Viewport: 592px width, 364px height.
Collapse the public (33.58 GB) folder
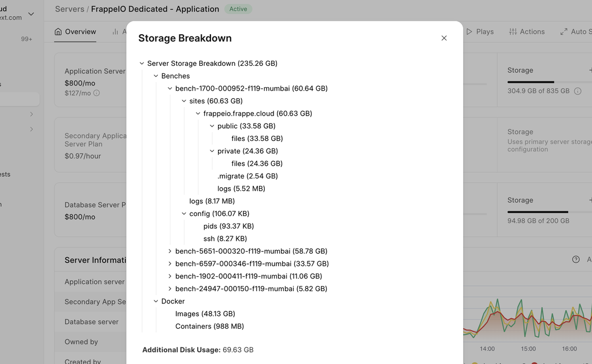[212, 126]
